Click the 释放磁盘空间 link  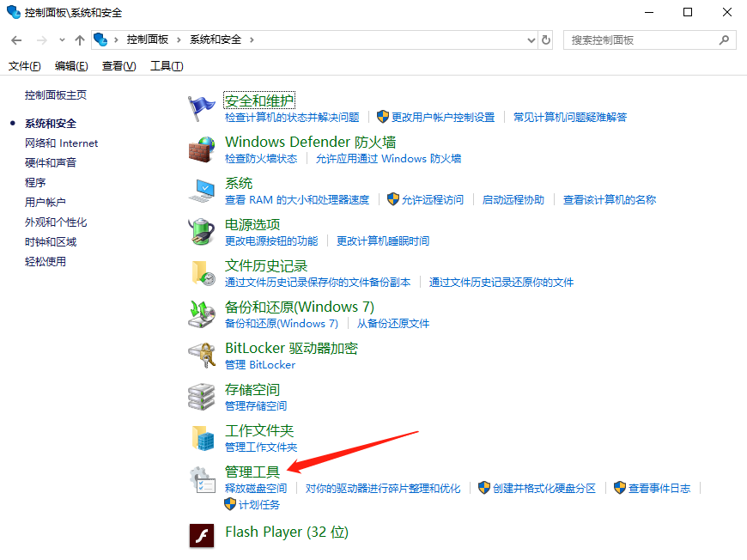256,488
